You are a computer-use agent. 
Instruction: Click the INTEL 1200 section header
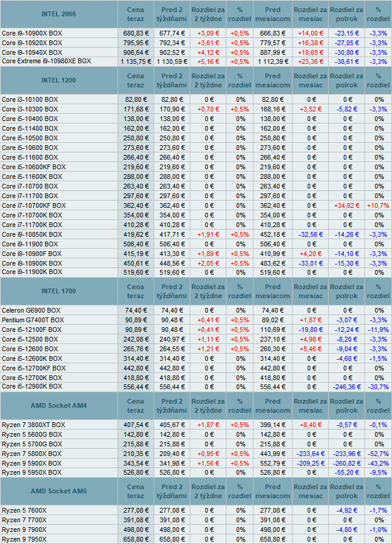click(59, 80)
